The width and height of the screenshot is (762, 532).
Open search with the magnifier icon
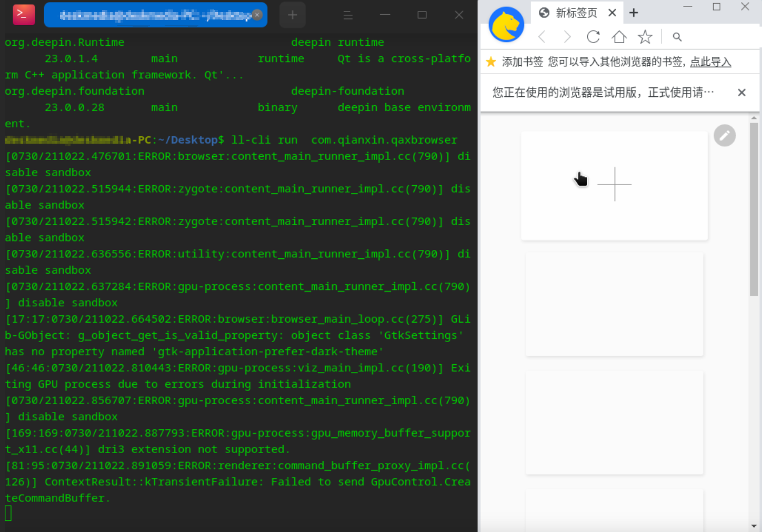pyautogui.click(x=677, y=37)
